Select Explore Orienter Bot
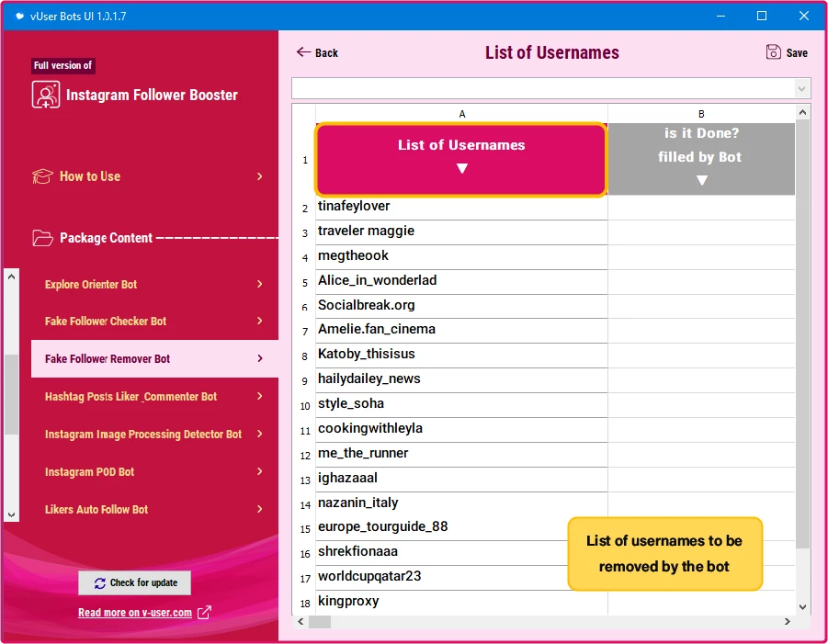The height and width of the screenshot is (644, 828). coord(154,284)
